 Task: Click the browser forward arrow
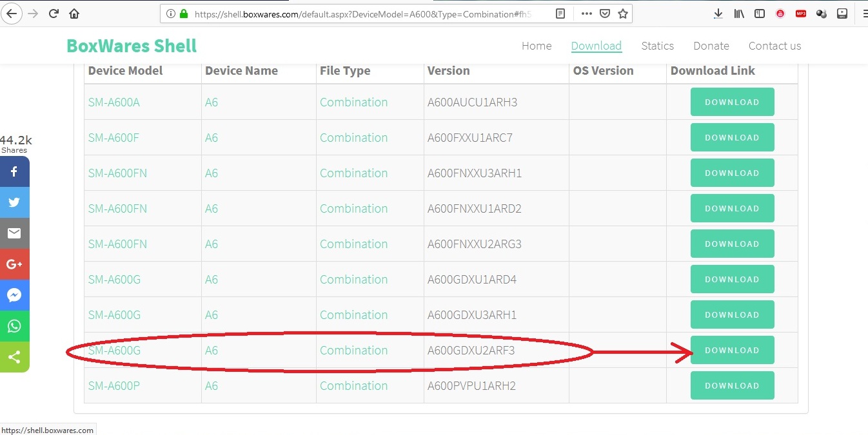[33, 13]
